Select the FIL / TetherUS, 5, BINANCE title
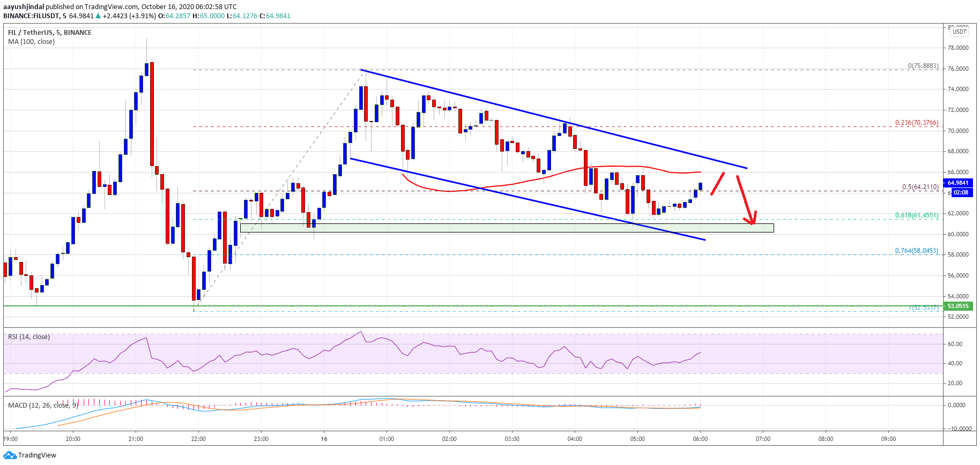 50,32
